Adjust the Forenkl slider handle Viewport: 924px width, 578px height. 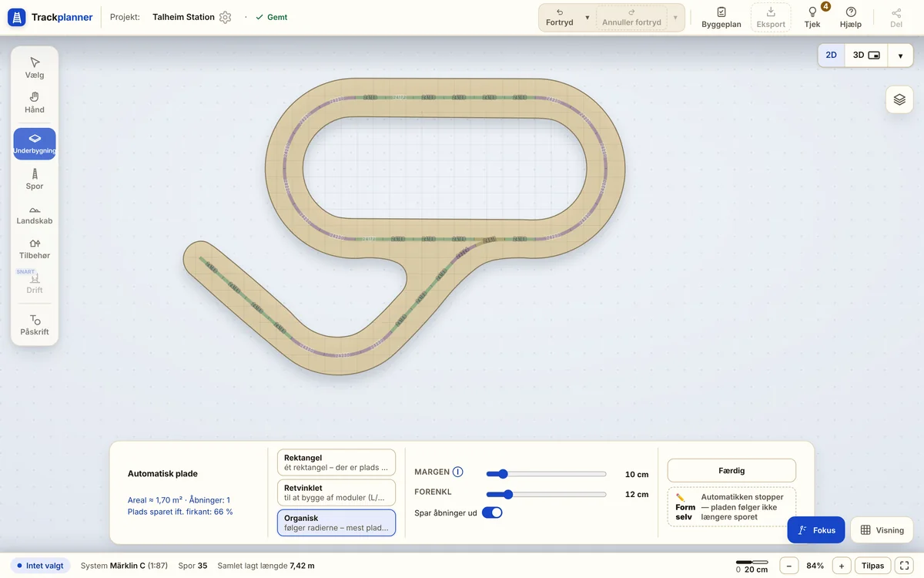[x=507, y=494]
